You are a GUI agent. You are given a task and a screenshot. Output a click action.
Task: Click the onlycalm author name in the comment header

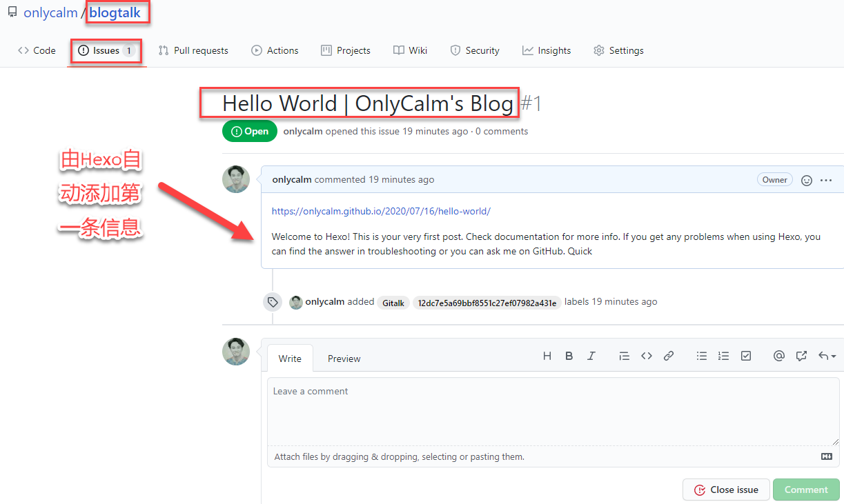pyautogui.click(x=292, y=179)
